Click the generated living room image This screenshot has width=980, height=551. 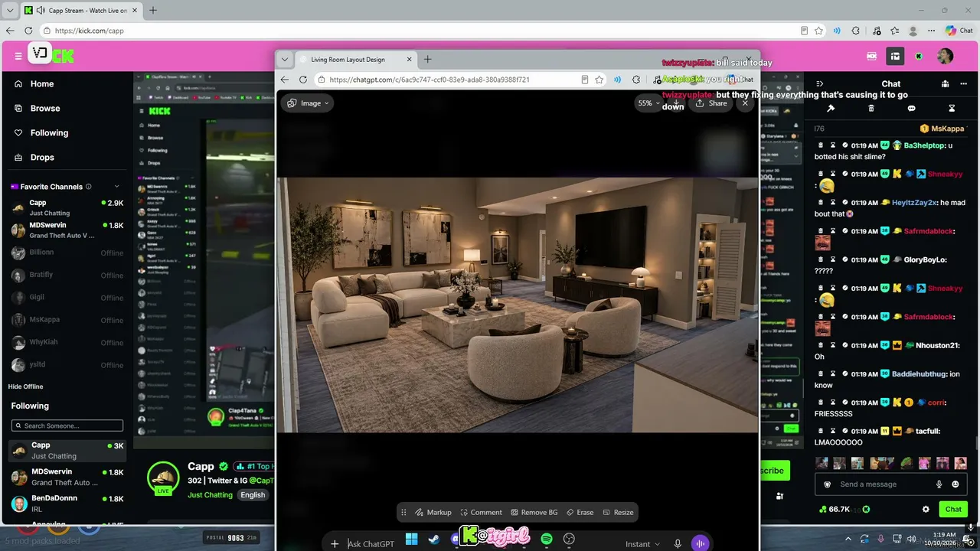click(518, 305)
